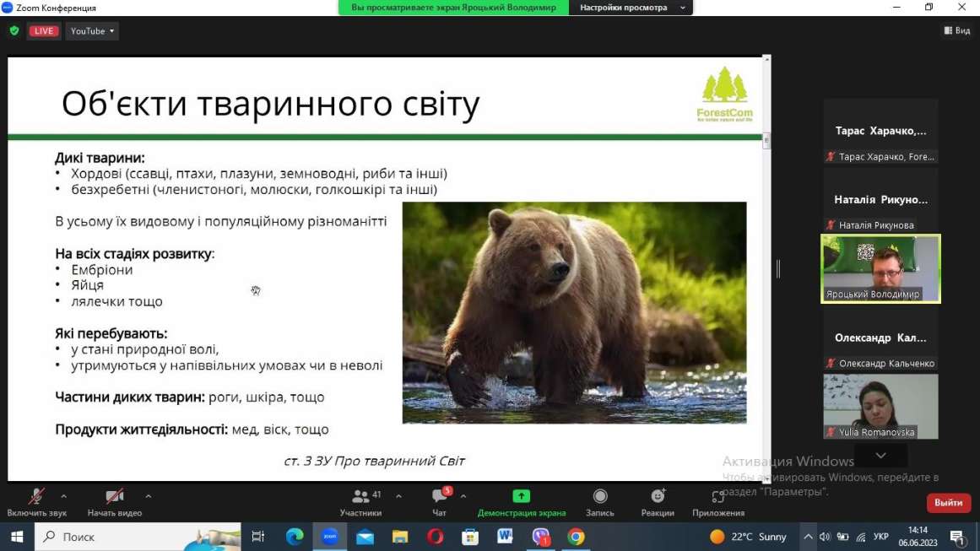The width and height of the screenshot is (980, 551).
Task: Click green screen-viewing banner Яроцький Володимир
Action: coord(453,8)
